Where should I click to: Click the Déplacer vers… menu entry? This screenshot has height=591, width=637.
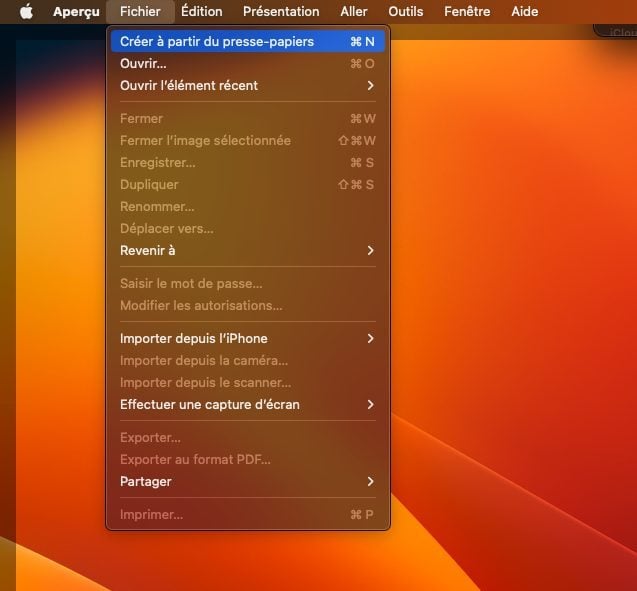(248, 228)
